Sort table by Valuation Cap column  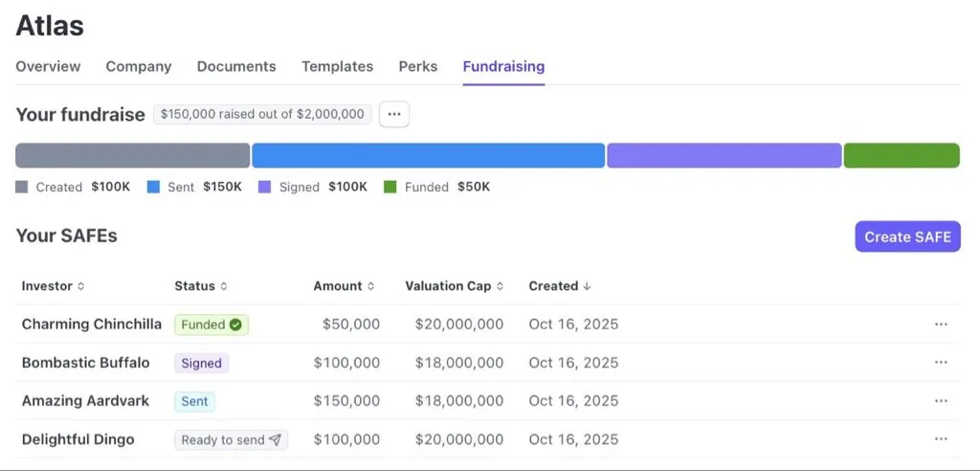click(x=455, y=286)
